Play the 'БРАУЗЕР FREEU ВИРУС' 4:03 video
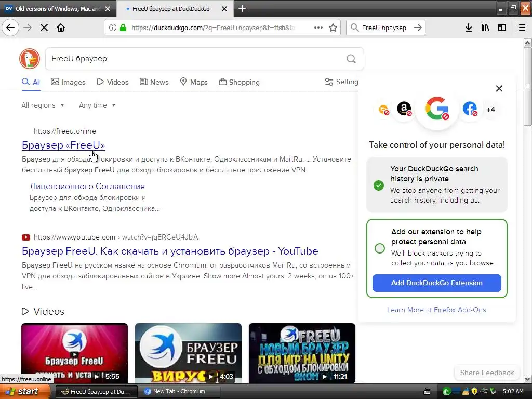The image size is (532, 399). point(188,353)
